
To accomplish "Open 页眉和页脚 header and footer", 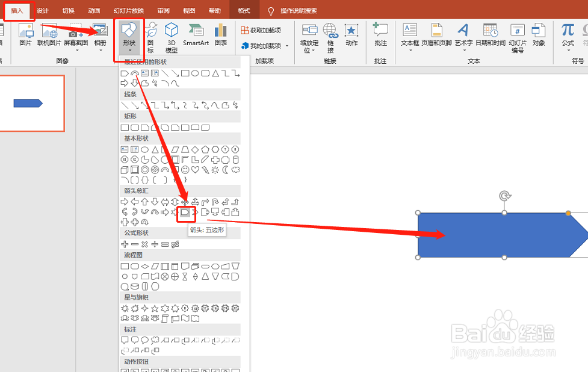I will click(436, 34).
